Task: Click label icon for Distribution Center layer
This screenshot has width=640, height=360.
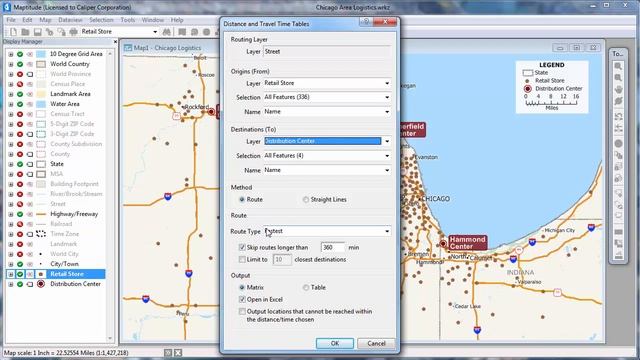Action: [x=30, y=284]
